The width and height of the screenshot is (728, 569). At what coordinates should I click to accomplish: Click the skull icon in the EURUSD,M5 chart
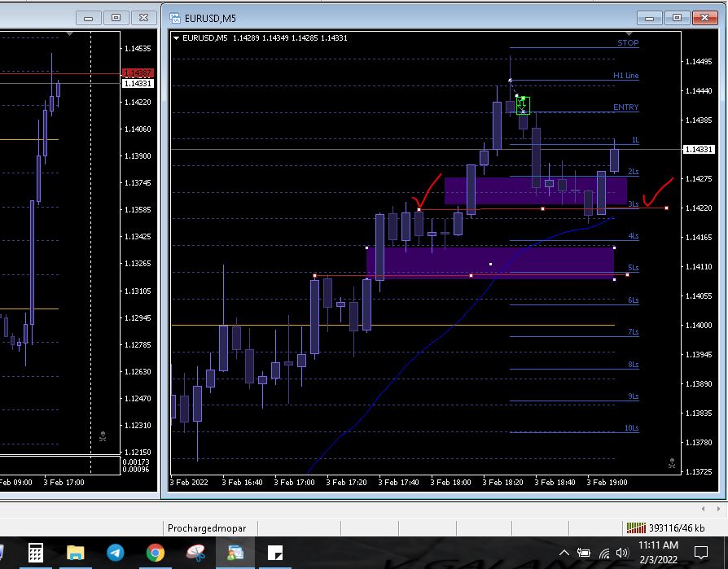click(671, 462)
